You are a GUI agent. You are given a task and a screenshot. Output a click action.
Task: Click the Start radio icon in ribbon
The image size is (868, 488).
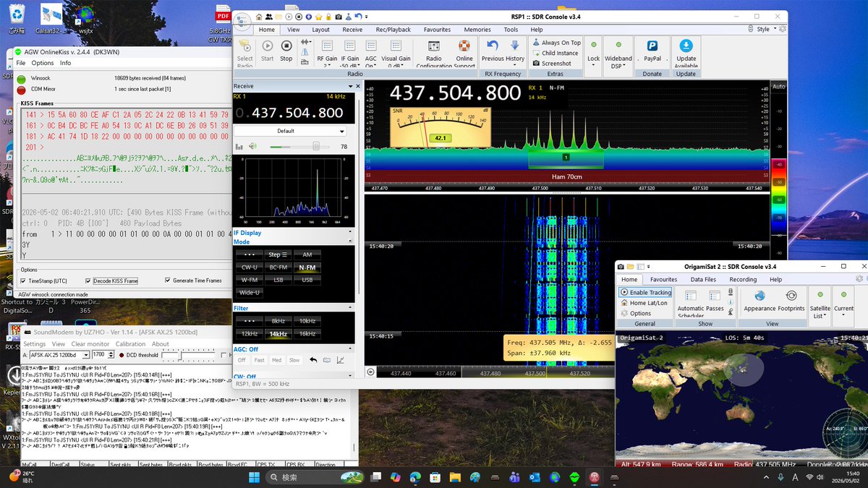[267, 50]
